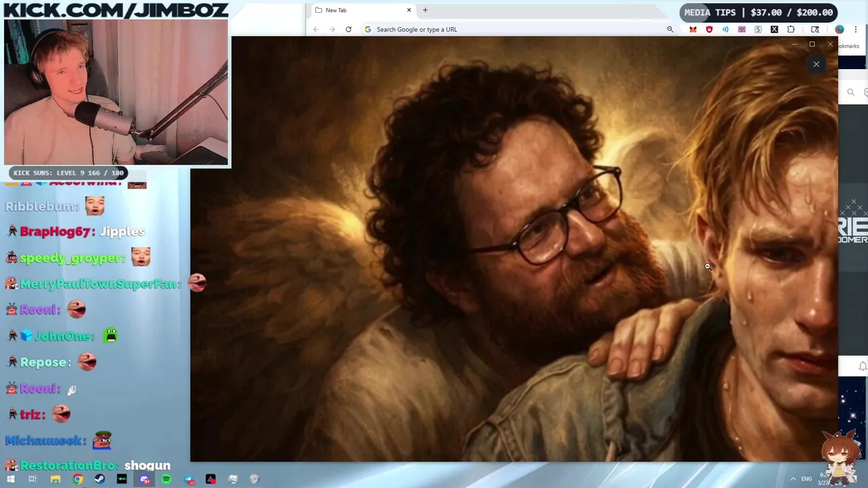
Task: Go forward using the browser forward arrow
Action: (x=332, y=29)
